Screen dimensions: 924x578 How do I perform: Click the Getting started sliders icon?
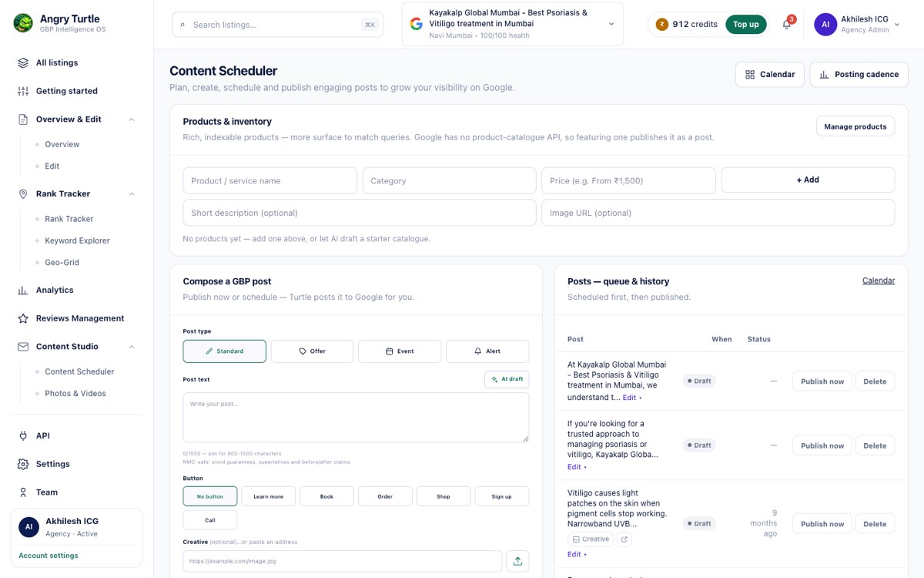pos(23,91)
